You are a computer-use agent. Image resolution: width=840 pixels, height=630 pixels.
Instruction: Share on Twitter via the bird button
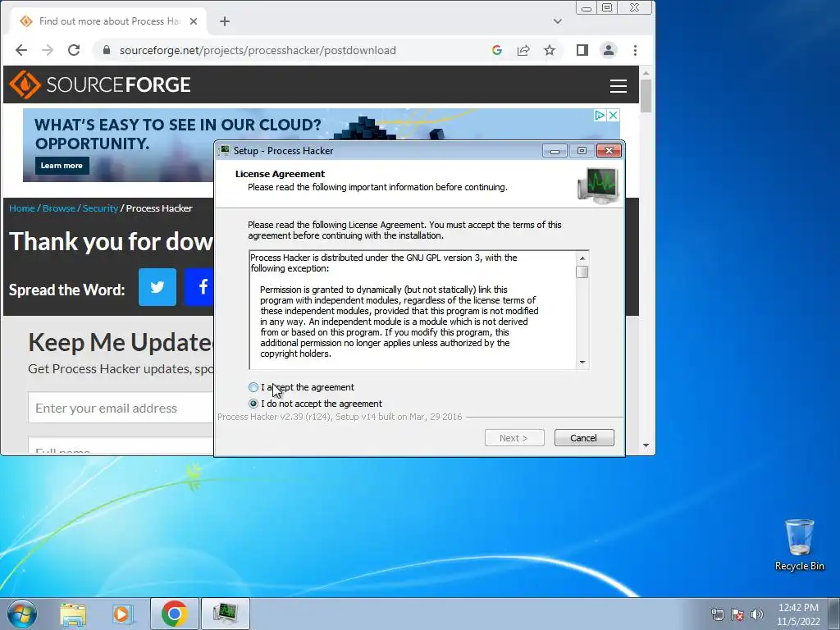pyautogui.click(x=157, y=287)
